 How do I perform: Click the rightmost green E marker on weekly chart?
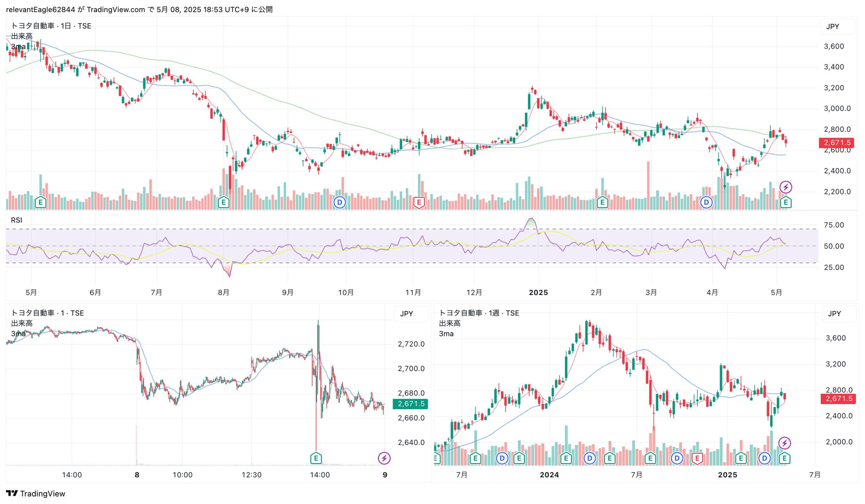pyautogui.click(x=784, y=458)
